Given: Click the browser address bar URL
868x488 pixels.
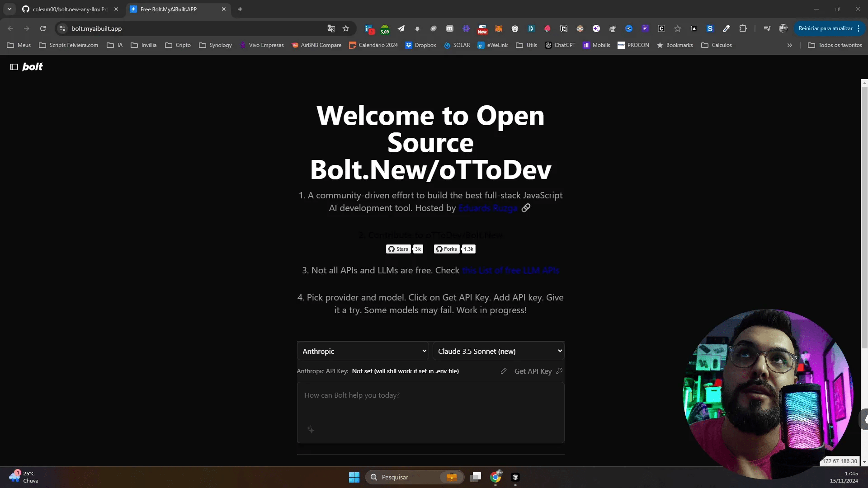Looking at the screenshot, I should coord(96,28).
